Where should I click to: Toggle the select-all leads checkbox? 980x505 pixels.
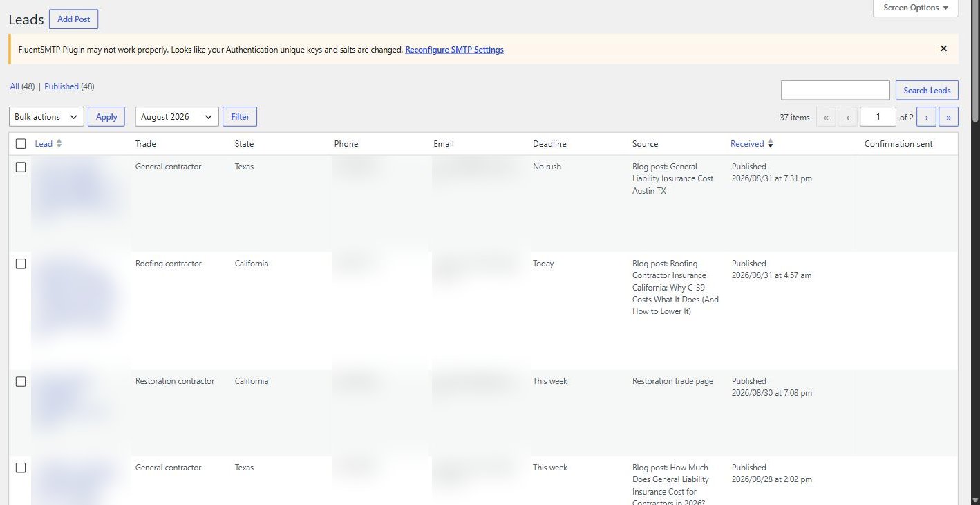pyautogui.click(x=21, y=144)
